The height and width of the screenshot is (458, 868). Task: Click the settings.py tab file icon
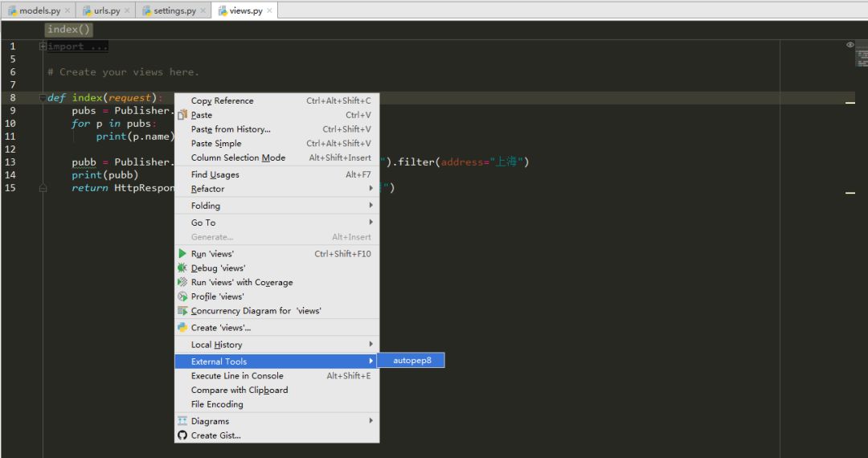click(147, 10)
